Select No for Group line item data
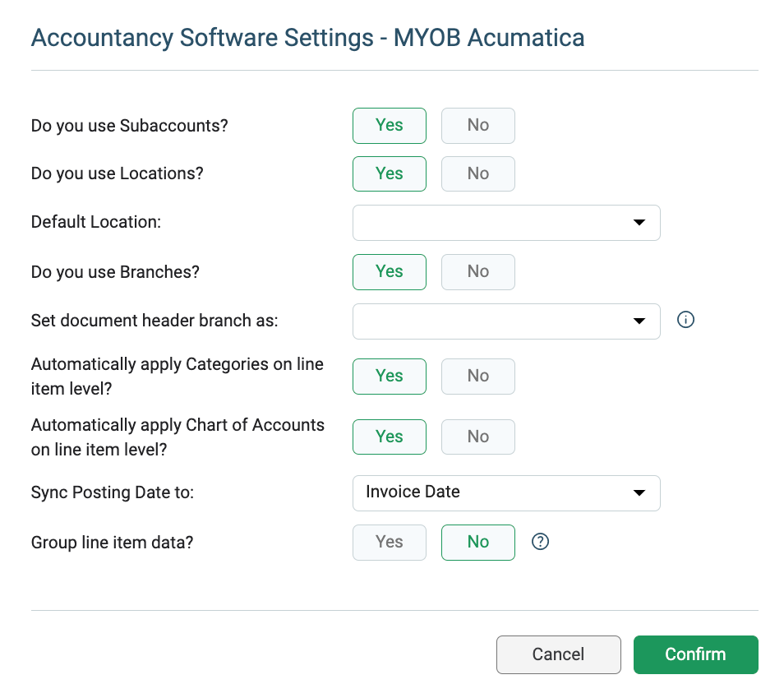 click(477, 542)
